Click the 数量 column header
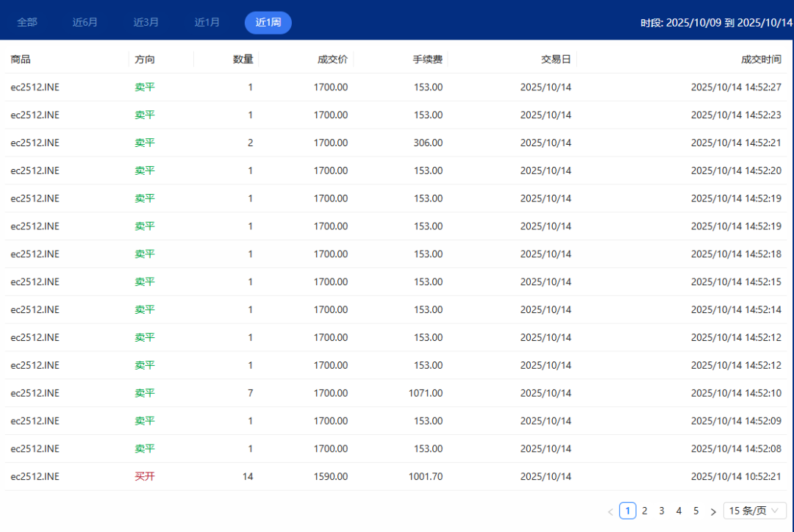Image resolution: width=794 pixels, height=532 pixels. coord(243,60)
